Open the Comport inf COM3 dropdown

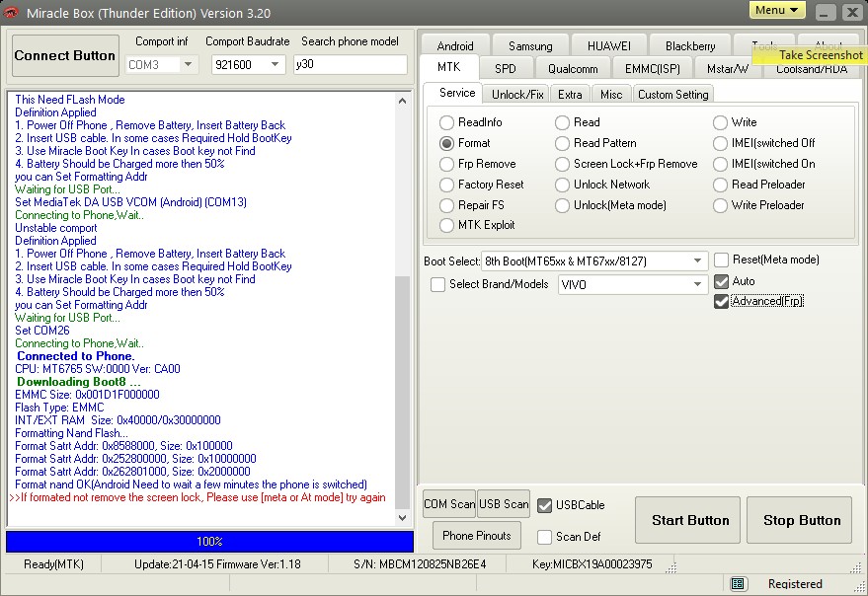(189, 65)
